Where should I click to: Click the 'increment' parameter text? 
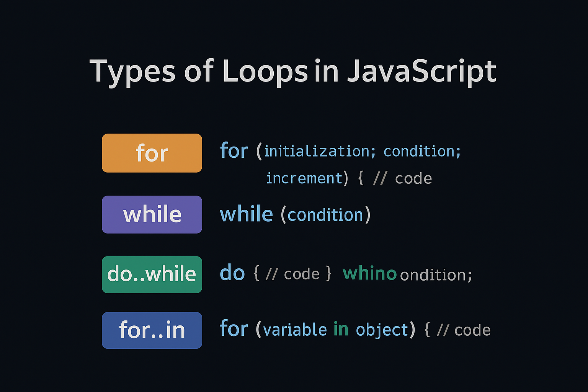(304, 178)
